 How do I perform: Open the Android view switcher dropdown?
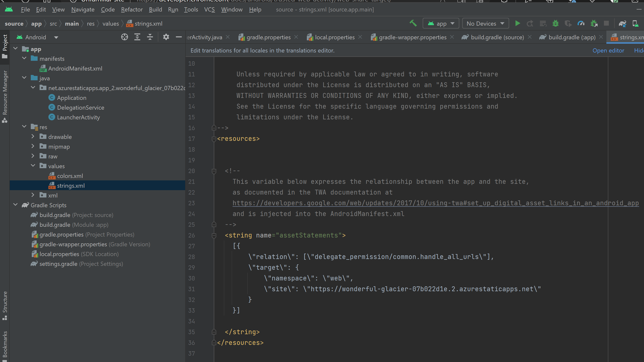point(56,37)
